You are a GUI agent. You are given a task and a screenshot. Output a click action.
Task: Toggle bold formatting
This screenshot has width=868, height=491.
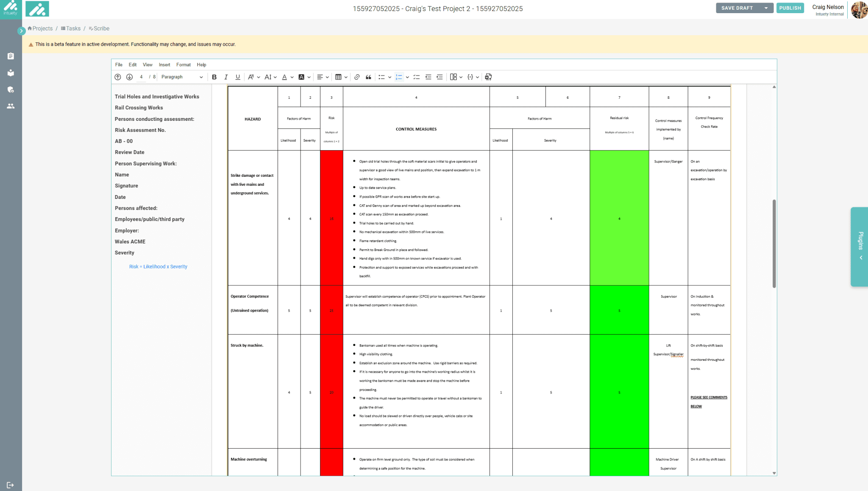pyautogui.click(x=214, y=77)
